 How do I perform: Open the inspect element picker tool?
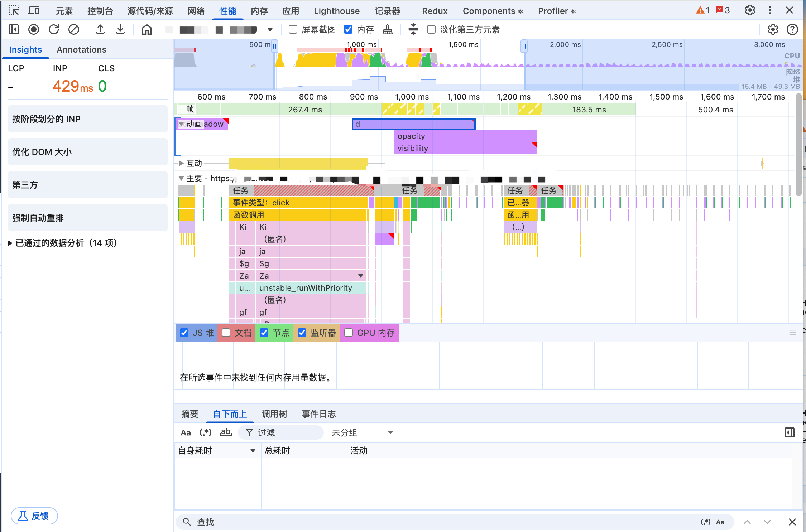(x=14, y=11)
